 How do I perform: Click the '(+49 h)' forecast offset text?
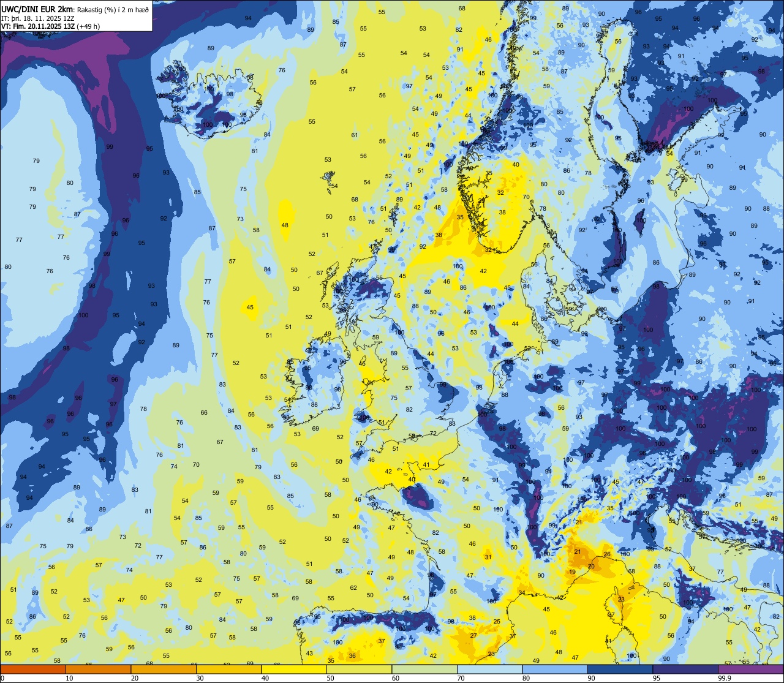(88, 26)
